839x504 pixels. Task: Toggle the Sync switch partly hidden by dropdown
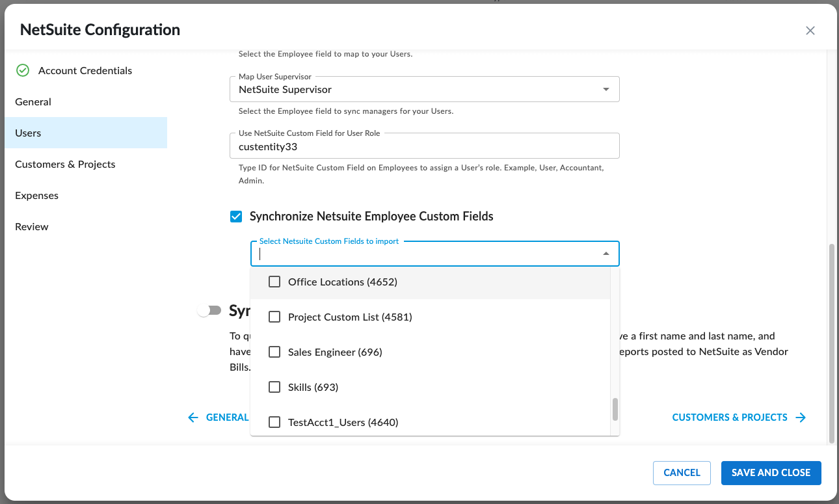(209, 311)
